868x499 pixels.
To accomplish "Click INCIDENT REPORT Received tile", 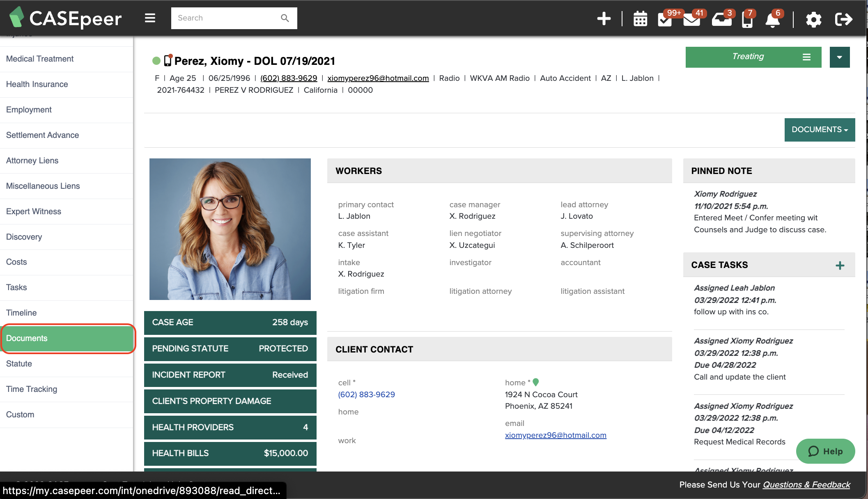I will tap(230, 375).
